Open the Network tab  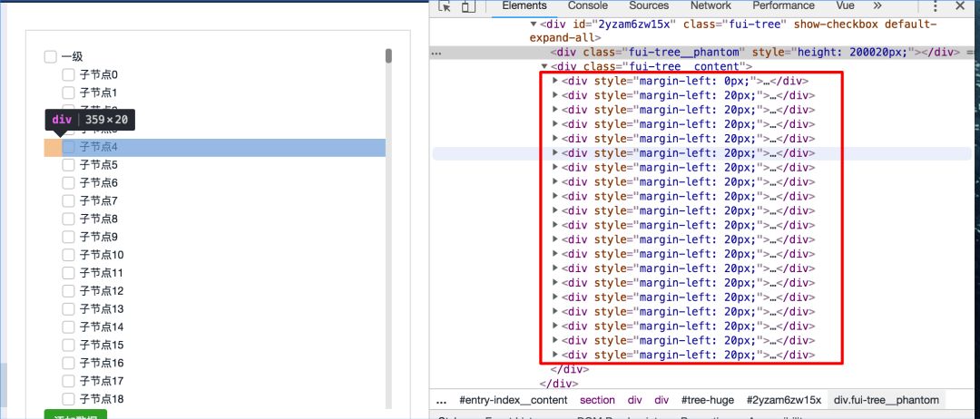[x=710, y=5]
